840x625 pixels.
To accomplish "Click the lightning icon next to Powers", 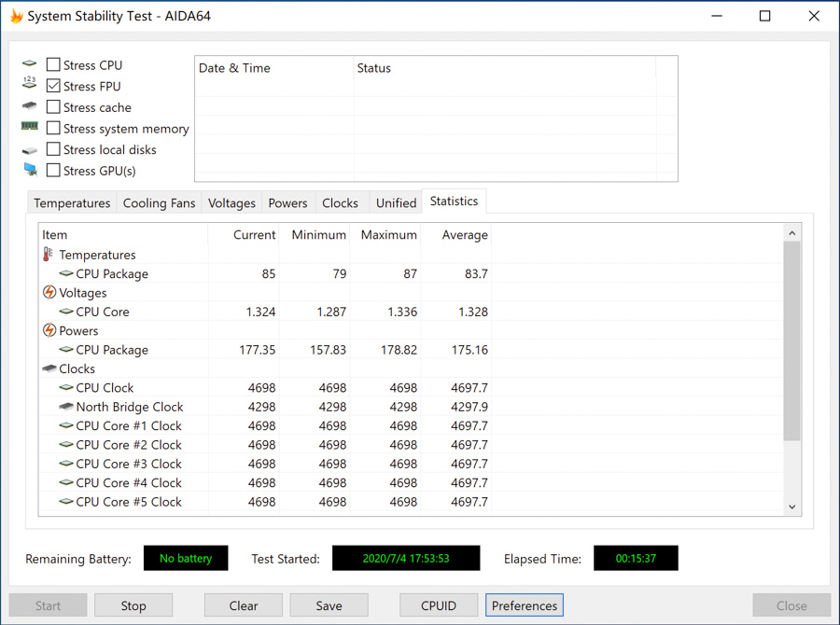I will click(49, 331).
